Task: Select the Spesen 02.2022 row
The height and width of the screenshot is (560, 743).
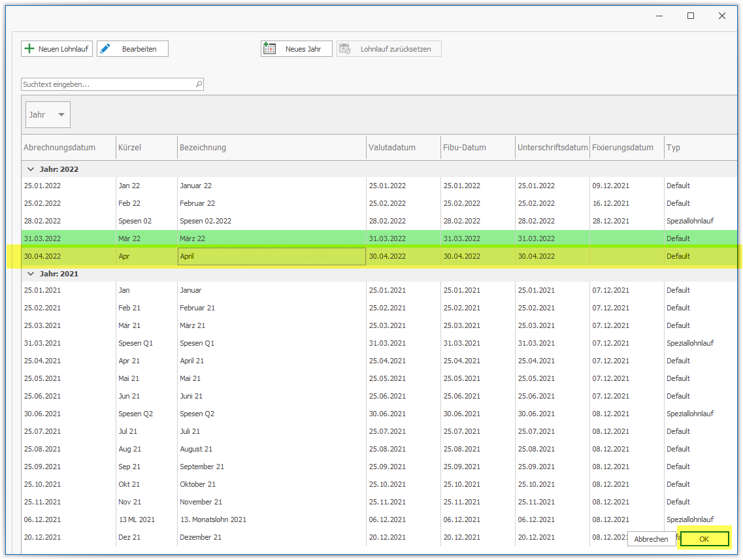Action: pos(205,221)
